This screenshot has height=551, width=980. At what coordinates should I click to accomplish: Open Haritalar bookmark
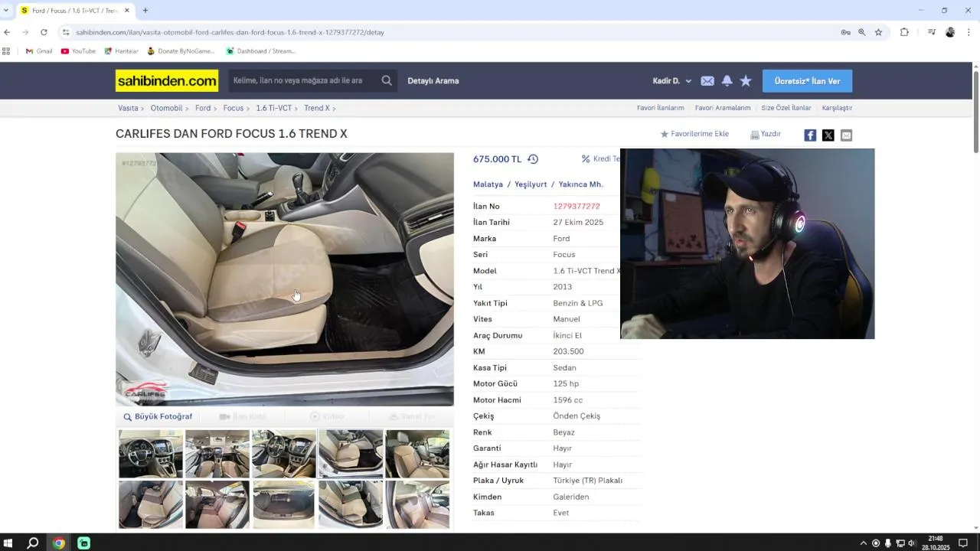pos(121,51)
